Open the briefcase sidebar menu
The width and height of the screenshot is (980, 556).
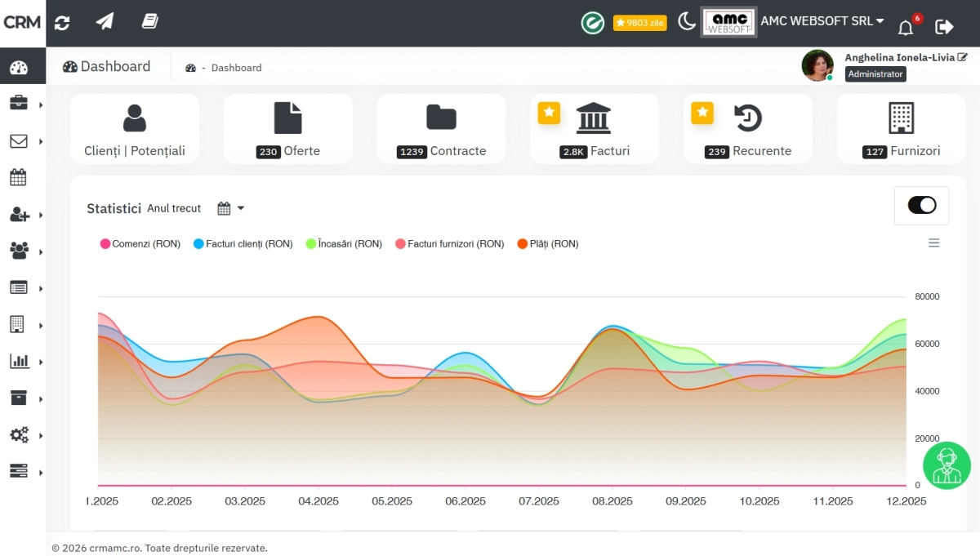pos(19,104)
